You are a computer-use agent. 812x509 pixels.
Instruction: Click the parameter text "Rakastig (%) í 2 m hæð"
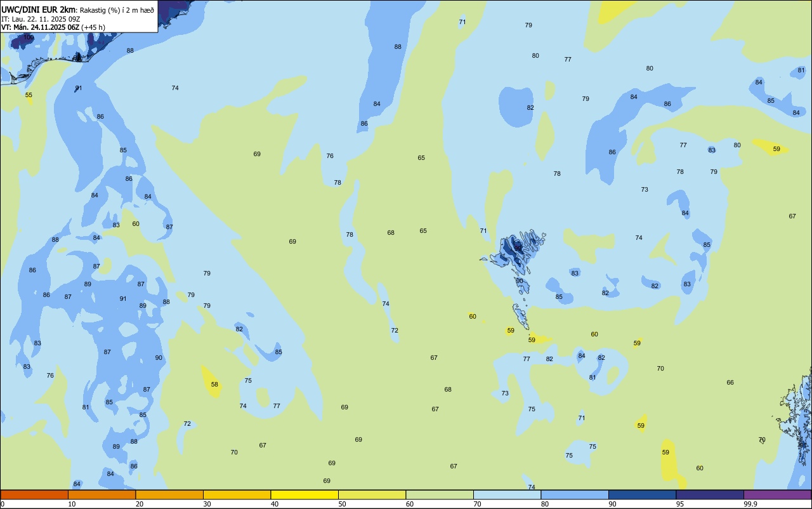tap(117, 10)
